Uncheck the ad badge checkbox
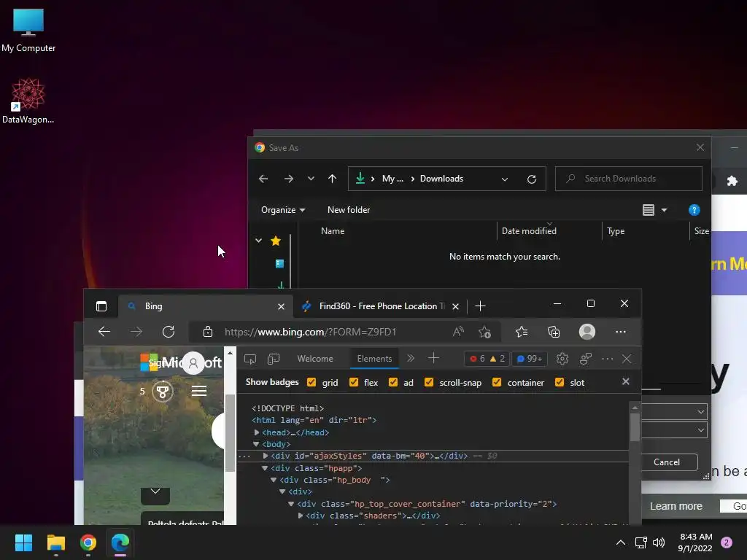The height and width of the screenshot is (560, 747). (393, 382)
